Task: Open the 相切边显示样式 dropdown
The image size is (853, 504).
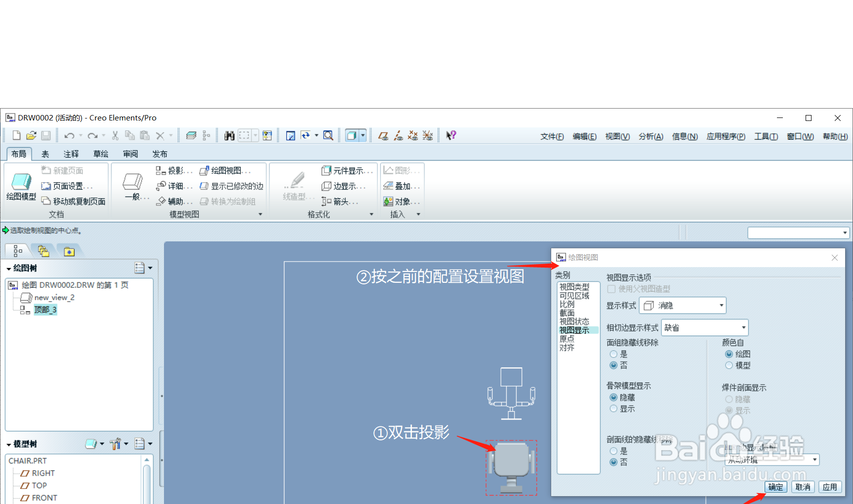Action: pos(704,327)
